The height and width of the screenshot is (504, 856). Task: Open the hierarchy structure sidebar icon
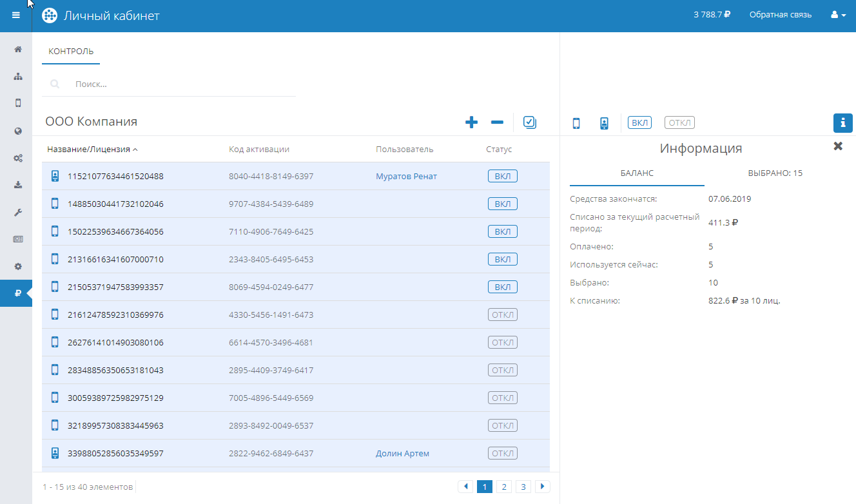coord(18,76)
